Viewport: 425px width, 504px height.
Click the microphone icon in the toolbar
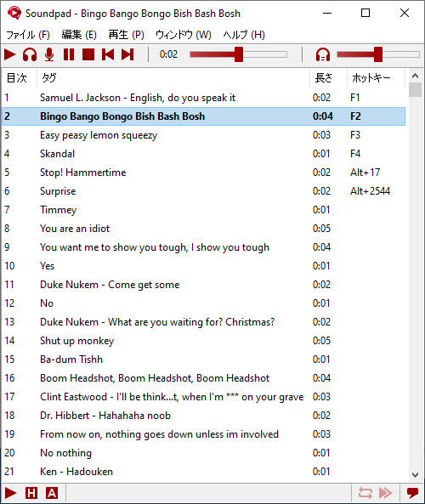point(49,54)
